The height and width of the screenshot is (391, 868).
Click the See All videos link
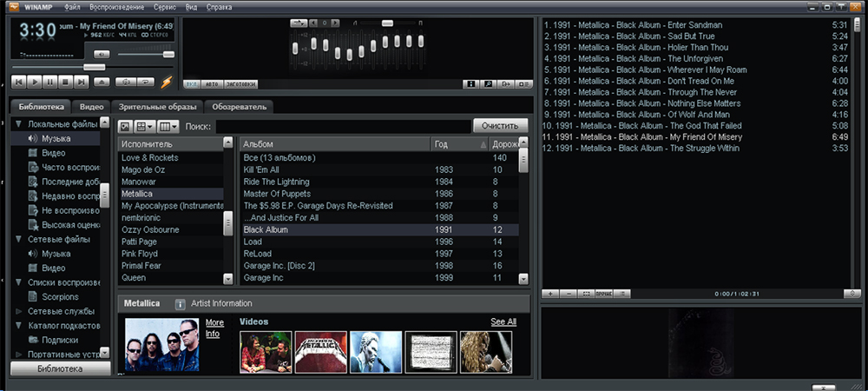[x=503, y=321]
